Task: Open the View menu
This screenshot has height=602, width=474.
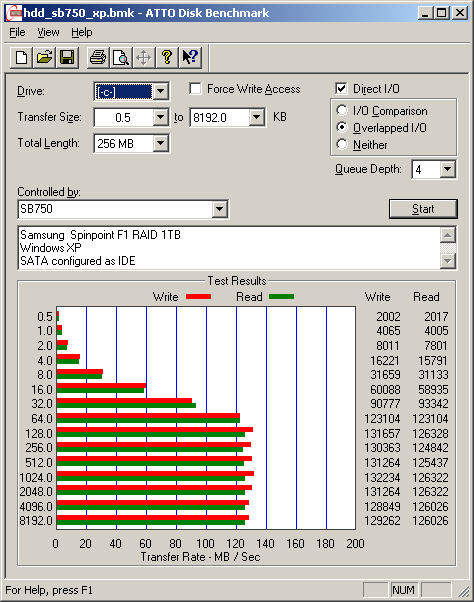Action: 48,33
